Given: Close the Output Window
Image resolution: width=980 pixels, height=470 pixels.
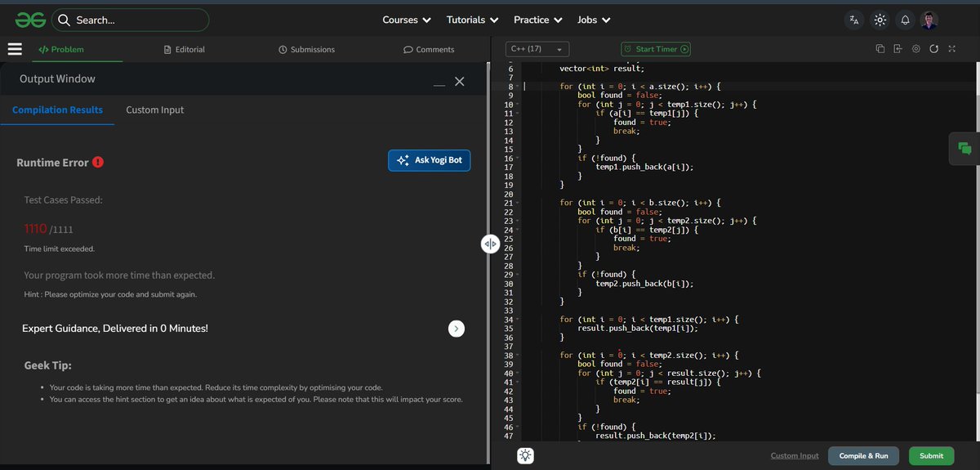Looking at the screenshot, I should 459,81.
